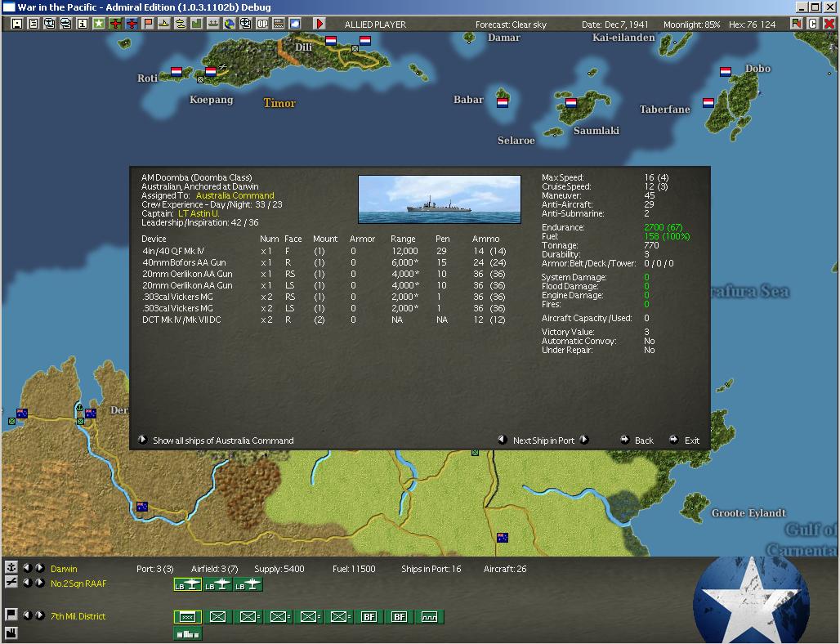Click the aircraft icon beside No.2 Sqn RAAF

(x=11, y=583)
